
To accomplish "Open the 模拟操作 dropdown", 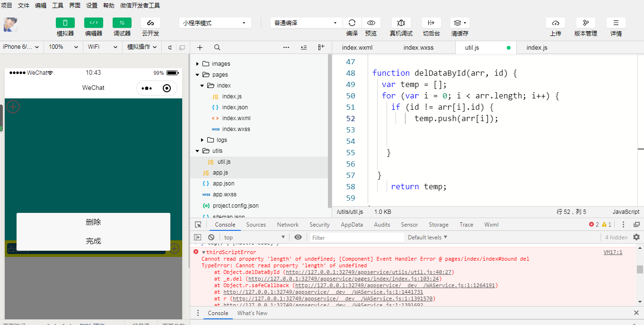I will [142, 47].
